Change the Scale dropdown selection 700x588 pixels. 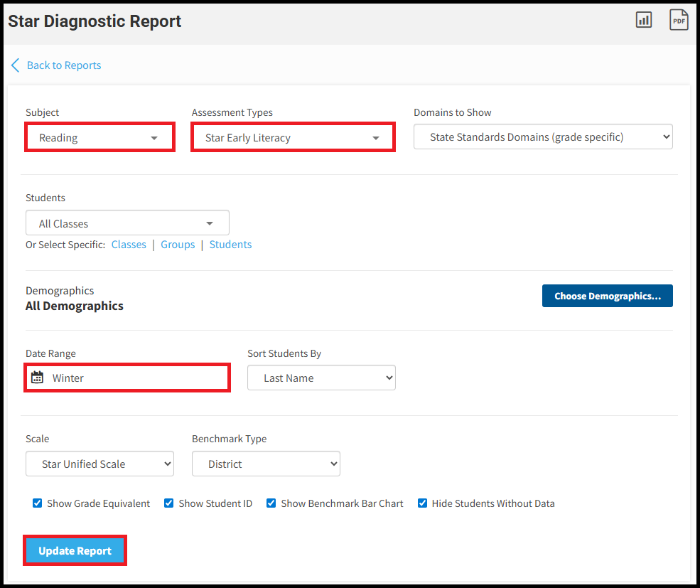click(x=99, y=464)
